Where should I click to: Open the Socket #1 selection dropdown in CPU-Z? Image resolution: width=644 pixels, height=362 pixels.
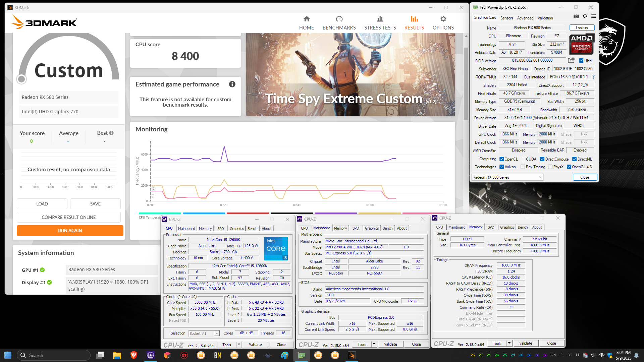(204, 333)
